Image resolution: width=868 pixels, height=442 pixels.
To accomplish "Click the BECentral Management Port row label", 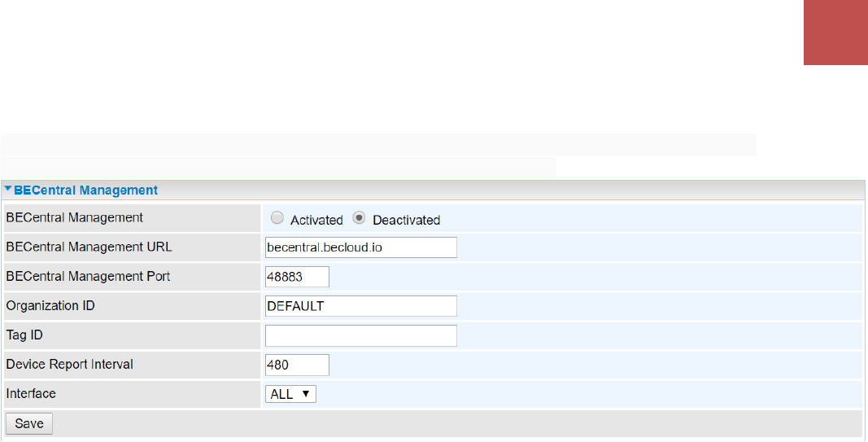I will coord(88,276).
